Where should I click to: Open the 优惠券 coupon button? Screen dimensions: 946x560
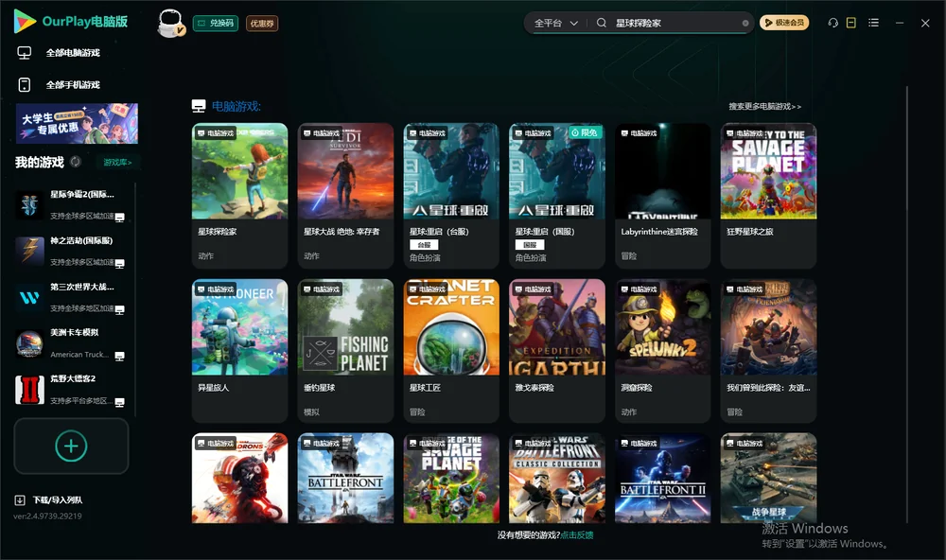262,23
